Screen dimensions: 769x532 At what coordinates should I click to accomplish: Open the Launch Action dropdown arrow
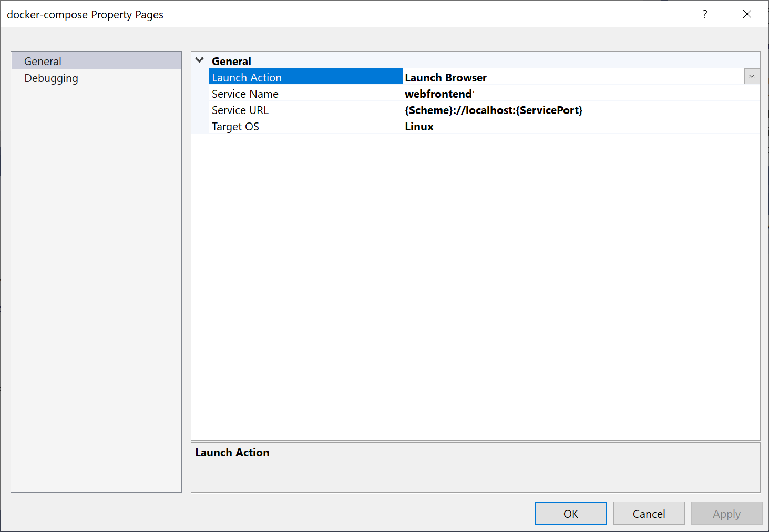pyautogui.click(x=752, y=76)
